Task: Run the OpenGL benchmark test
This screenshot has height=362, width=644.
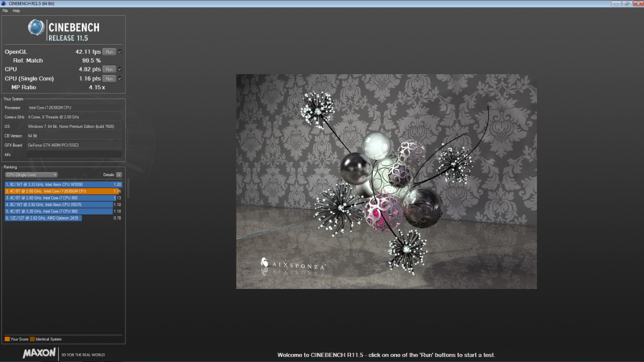Action: tap(109, 51)
